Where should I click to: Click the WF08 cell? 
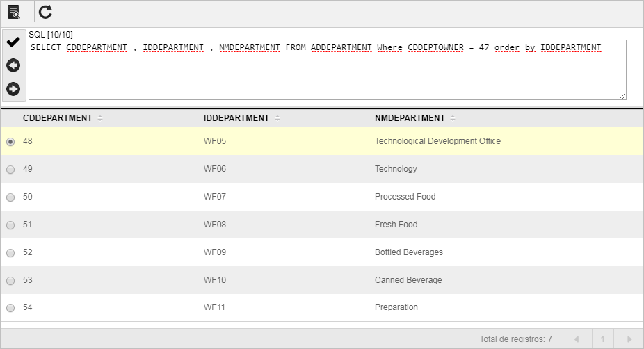[285, 225]
